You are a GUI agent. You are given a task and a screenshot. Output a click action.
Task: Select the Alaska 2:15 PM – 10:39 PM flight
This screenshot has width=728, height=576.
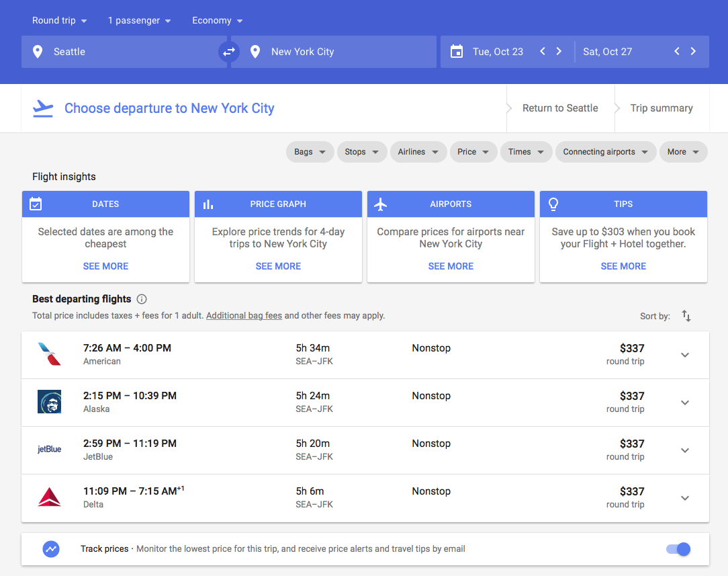pyautogui.click(x=365, y=403)
